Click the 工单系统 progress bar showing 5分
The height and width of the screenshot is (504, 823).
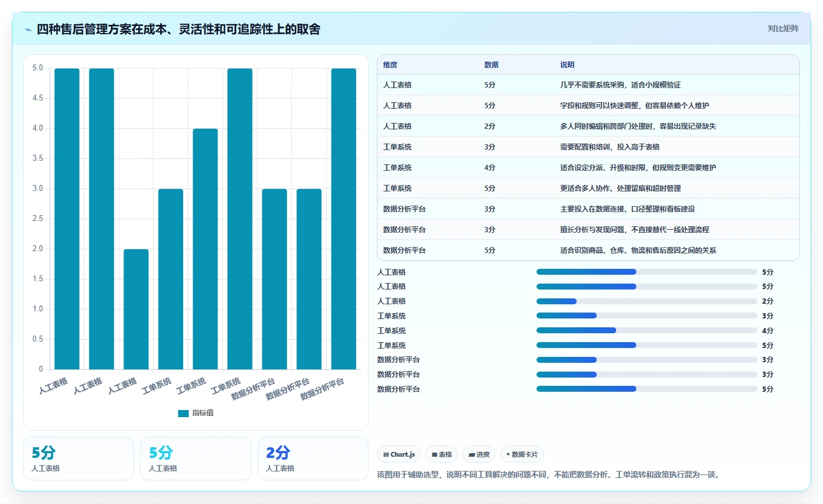pyautogui.click(x=646, y=345)
